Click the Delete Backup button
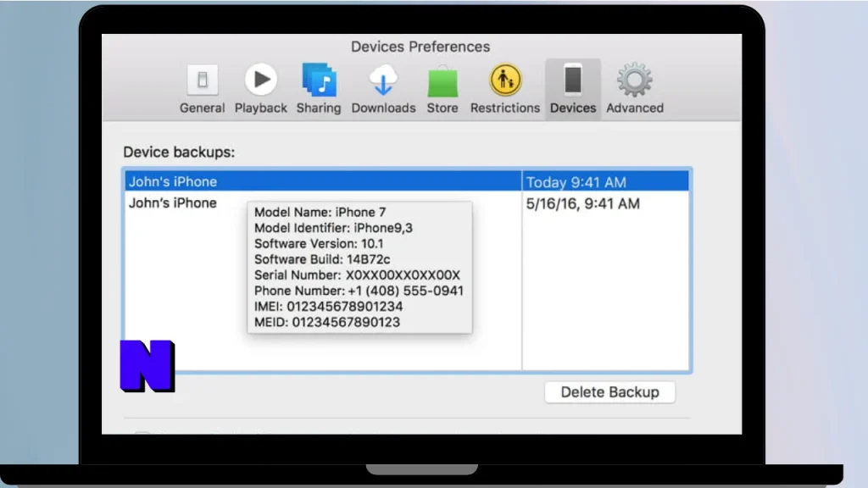The image size is (868, 488). (609, 392)
